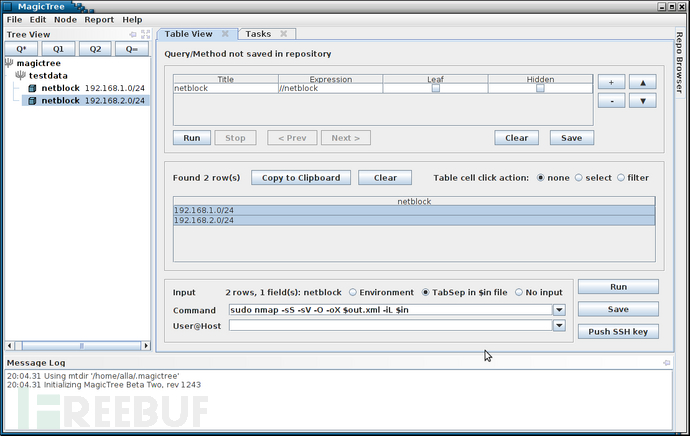
Task: Click the Stop query button
Action: (x=235, y=138)
